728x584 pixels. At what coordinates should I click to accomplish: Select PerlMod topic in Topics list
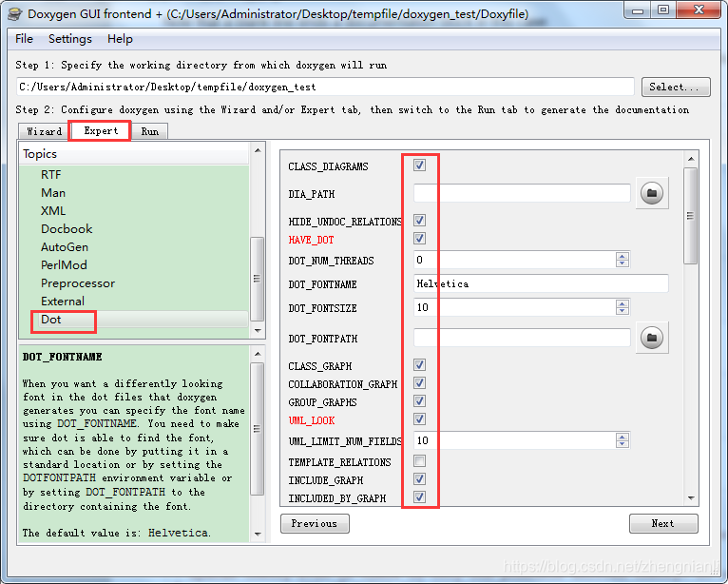coord(64,265)
